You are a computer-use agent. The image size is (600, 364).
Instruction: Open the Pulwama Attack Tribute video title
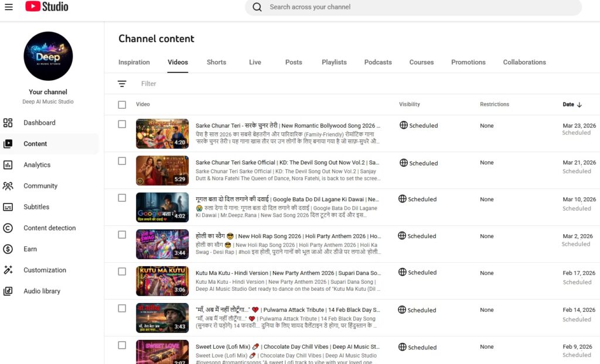point(287,310)
